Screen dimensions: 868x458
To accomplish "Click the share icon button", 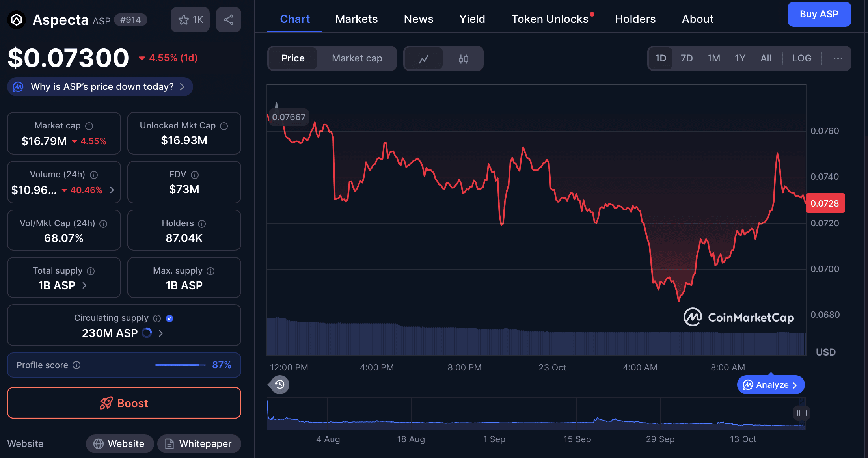I will pyautogui.click(x=229, y=20).
